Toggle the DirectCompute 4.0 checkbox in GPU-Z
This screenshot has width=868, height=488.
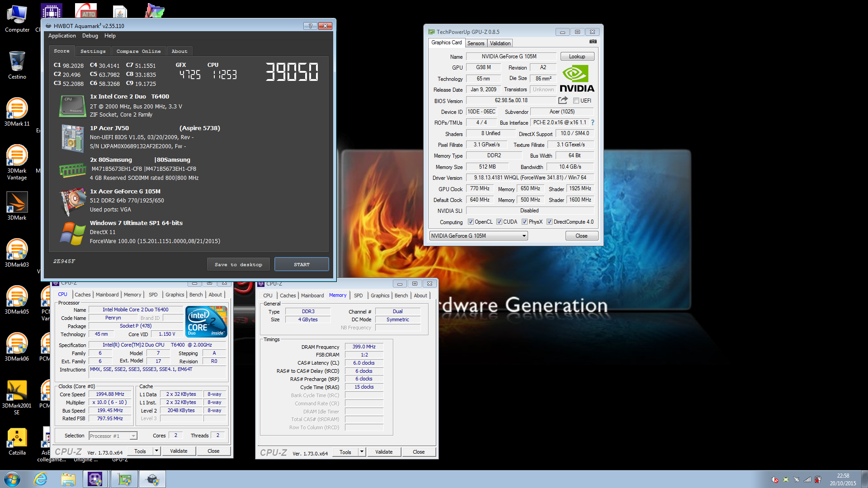[x=549, y=222]
